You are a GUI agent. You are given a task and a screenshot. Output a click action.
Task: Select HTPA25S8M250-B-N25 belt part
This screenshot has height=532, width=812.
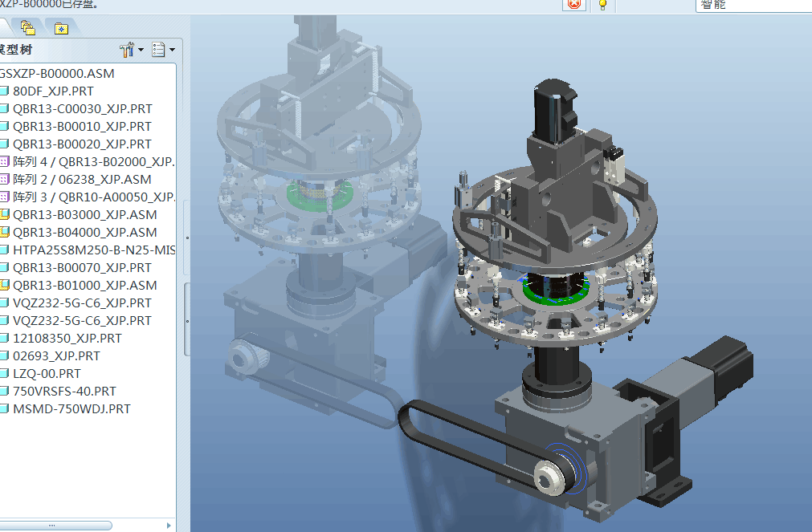click(94, 250)
